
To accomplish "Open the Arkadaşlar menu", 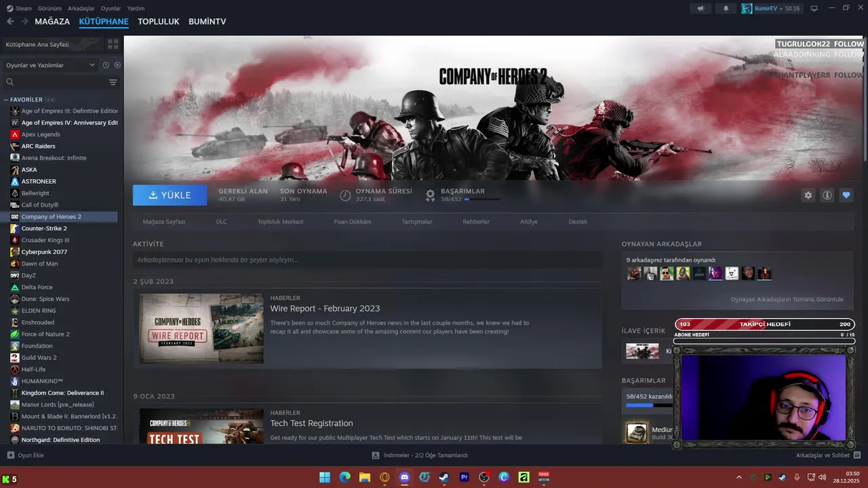I will 81,8.
